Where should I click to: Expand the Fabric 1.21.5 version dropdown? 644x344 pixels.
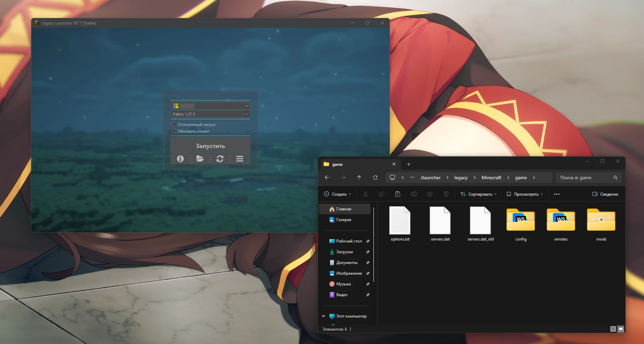247,114
